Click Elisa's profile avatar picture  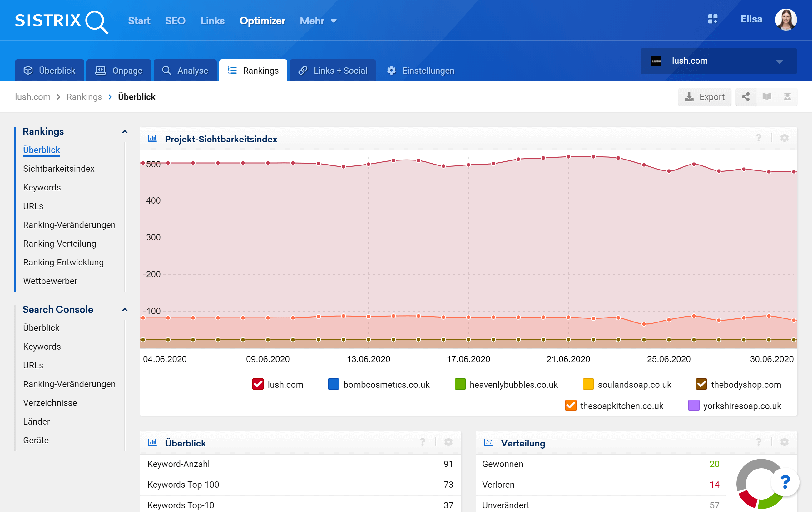click(x=785, y=20)
